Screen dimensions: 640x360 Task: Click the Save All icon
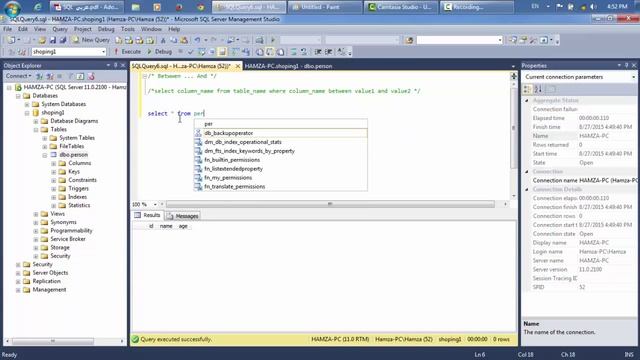(63, 40)
